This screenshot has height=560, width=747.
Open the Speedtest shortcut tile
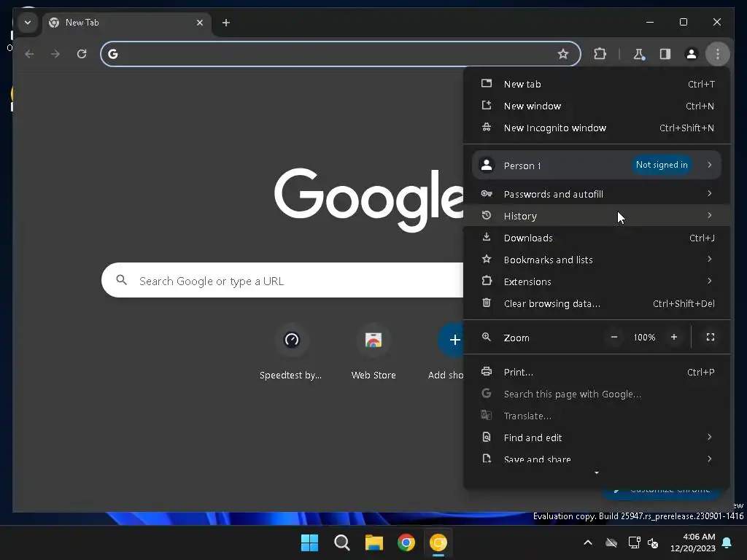coord(291,351)
